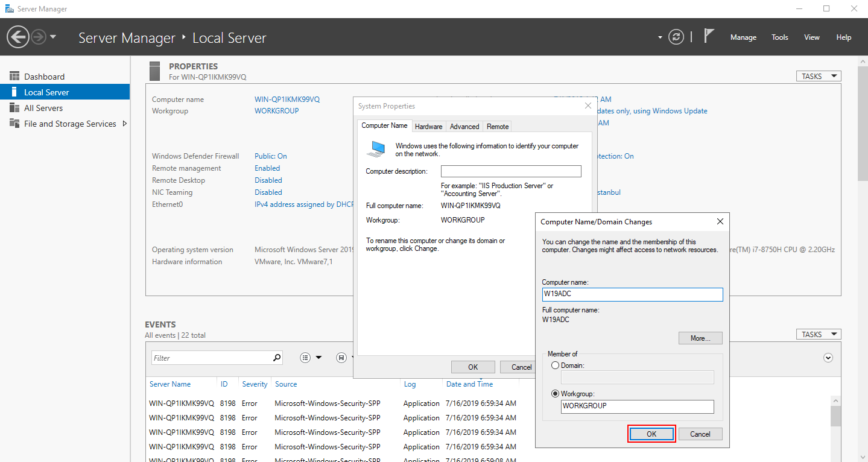Viewport: 868px width, 462px height.
Task: Select Local Server in the sidebar
Action: click(65, 92)
